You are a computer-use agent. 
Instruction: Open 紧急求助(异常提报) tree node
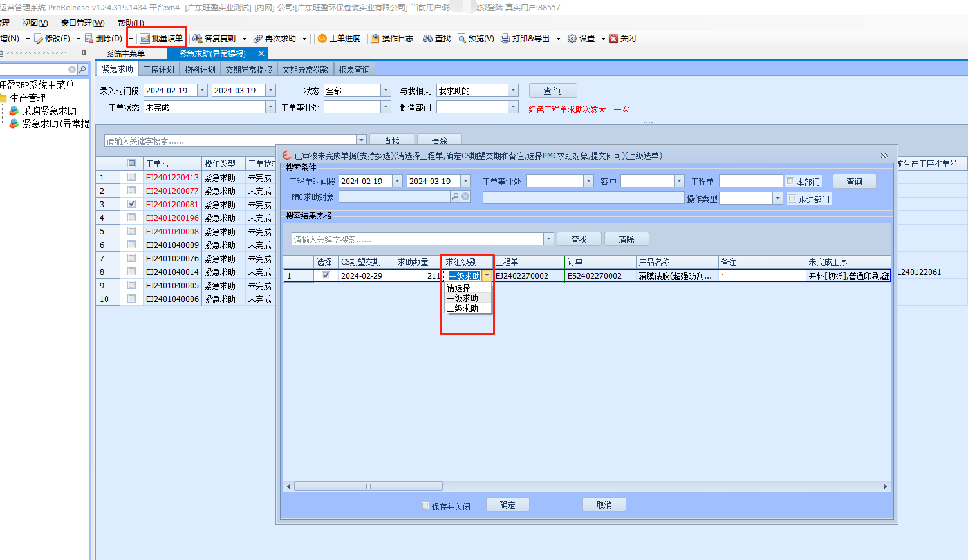[56, 124]
